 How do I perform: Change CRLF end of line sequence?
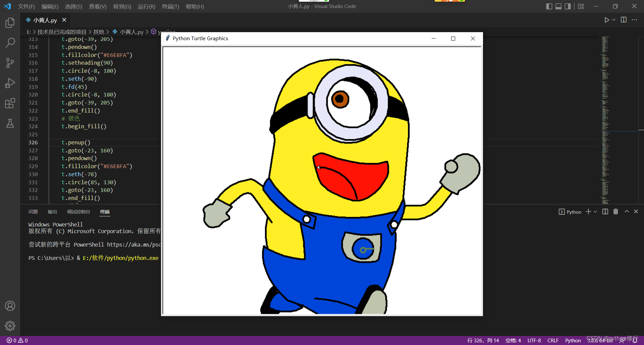(553, 340)
